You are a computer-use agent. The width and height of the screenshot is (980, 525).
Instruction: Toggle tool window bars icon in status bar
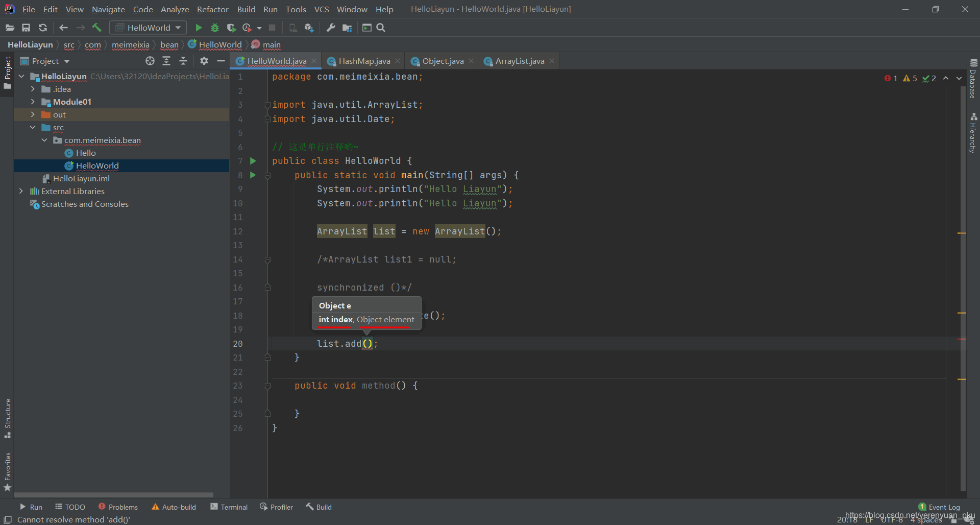(8, 519)
